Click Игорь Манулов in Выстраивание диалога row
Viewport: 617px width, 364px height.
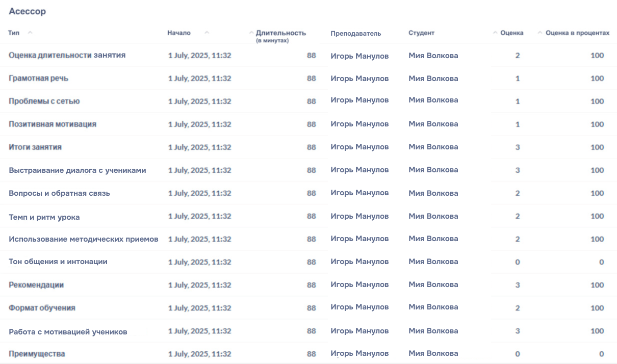click(x=359, y=170)
